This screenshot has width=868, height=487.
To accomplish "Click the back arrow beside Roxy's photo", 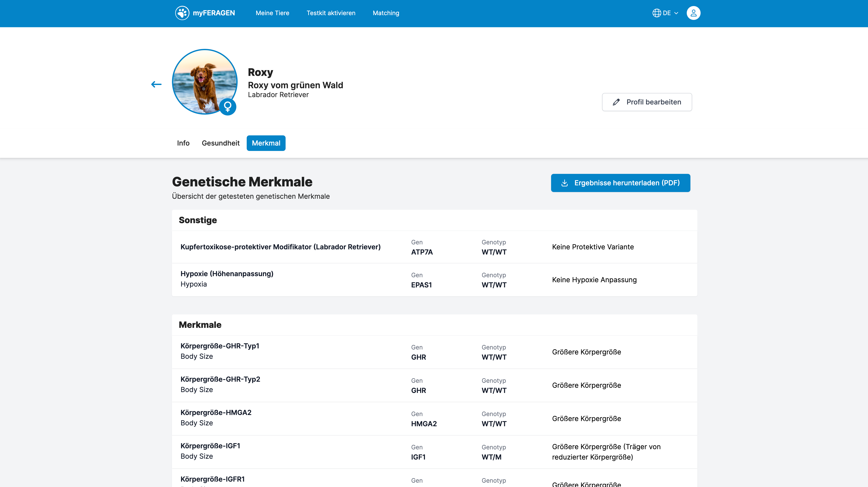I will (156, 84).
